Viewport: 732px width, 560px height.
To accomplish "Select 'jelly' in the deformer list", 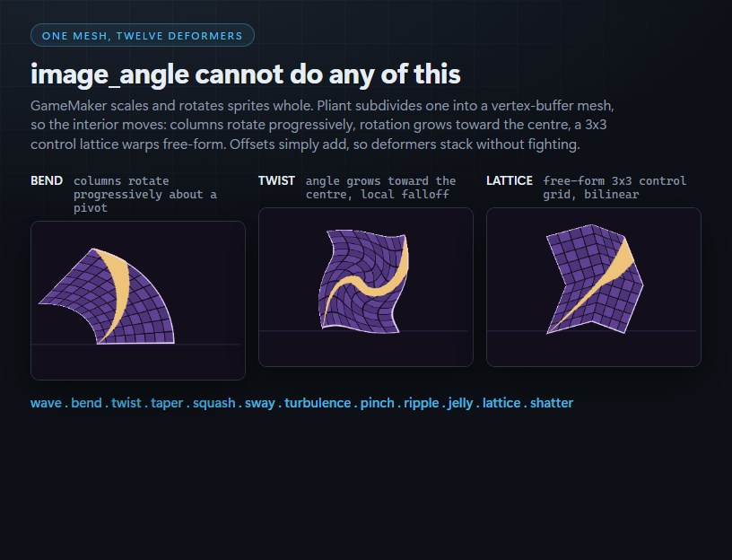I will 460,403.
